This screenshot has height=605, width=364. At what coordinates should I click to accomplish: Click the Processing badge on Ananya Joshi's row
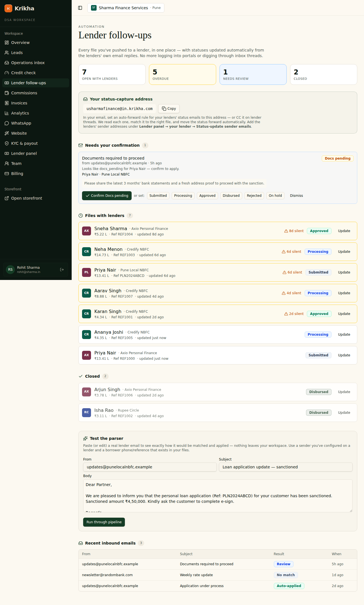[318, 335]
